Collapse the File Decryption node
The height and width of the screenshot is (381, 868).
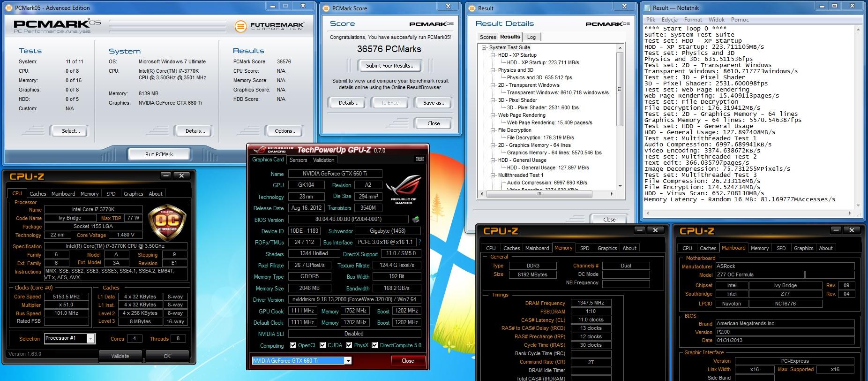click(494, 130)
